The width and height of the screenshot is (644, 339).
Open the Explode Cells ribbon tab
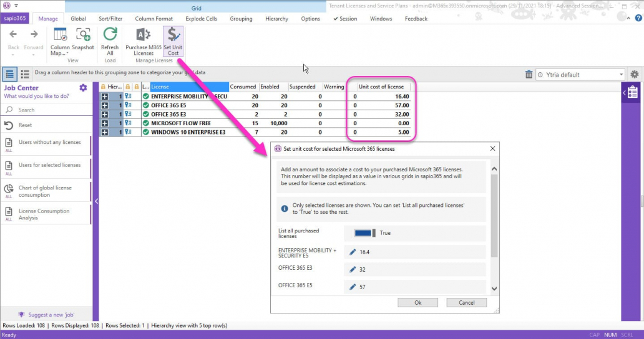coord(201,19)
